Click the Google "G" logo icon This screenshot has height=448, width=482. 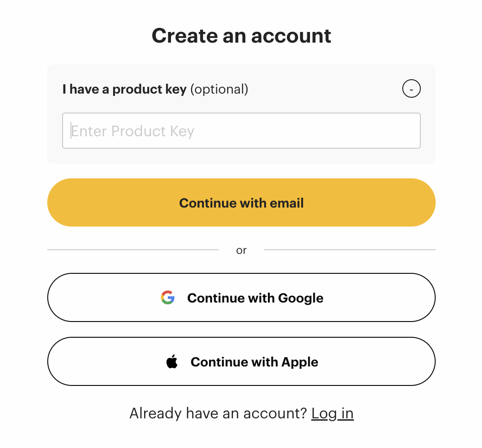pos(168,297)
